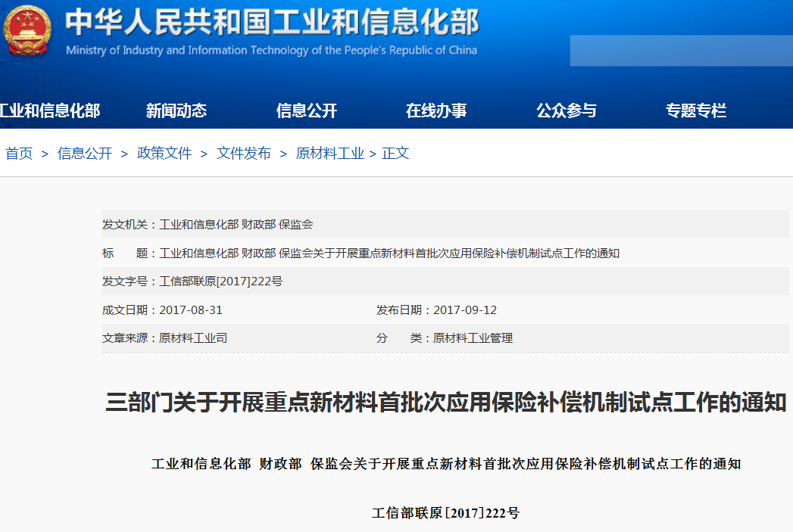
Task: Open the 信息公开 navigation menu
Action: pyautogui.click(x=308, y=110)
